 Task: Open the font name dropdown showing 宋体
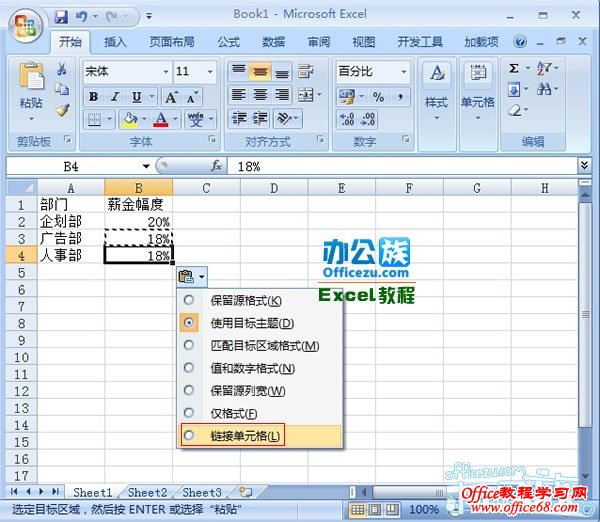(166, 72)
